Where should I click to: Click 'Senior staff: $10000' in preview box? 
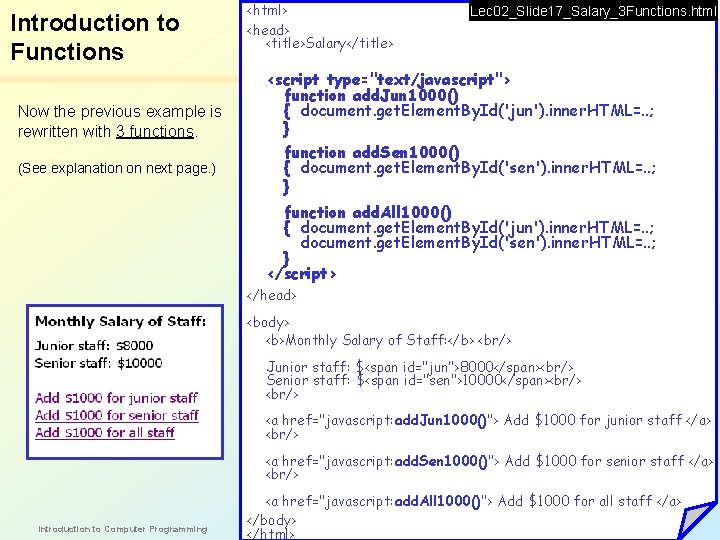pyautogui.click(x=99, y=363)
